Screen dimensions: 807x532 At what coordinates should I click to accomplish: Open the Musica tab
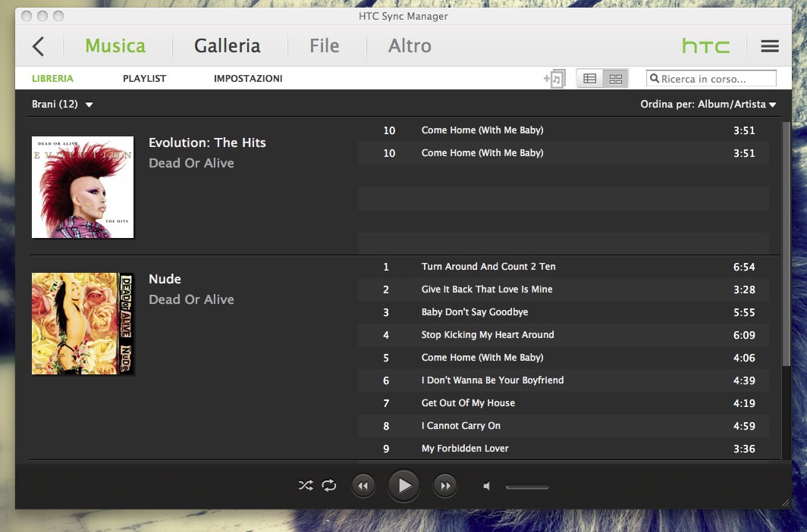pyautogui.click(x=115, y=45)
